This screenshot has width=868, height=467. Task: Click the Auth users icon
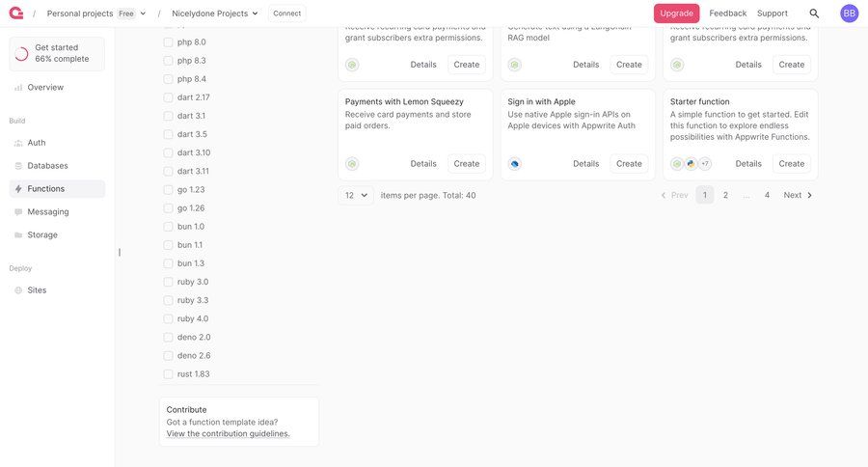(x=18, y=143)
